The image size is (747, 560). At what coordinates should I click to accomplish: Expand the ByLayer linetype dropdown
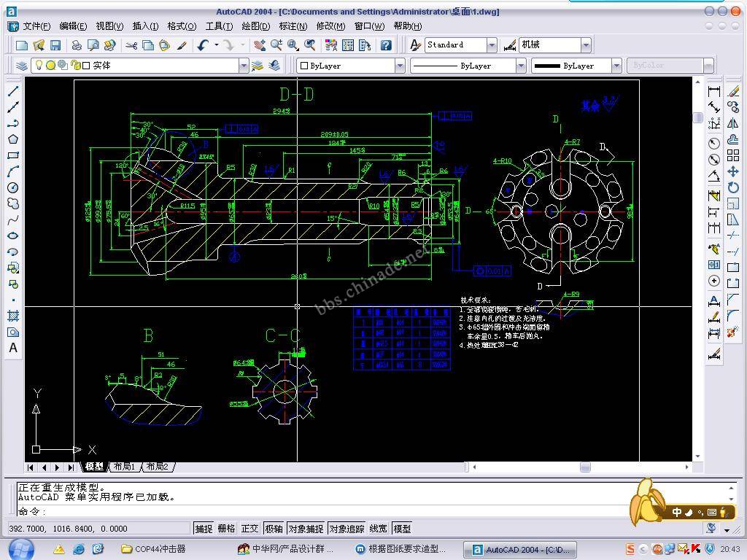click(521, 66)
